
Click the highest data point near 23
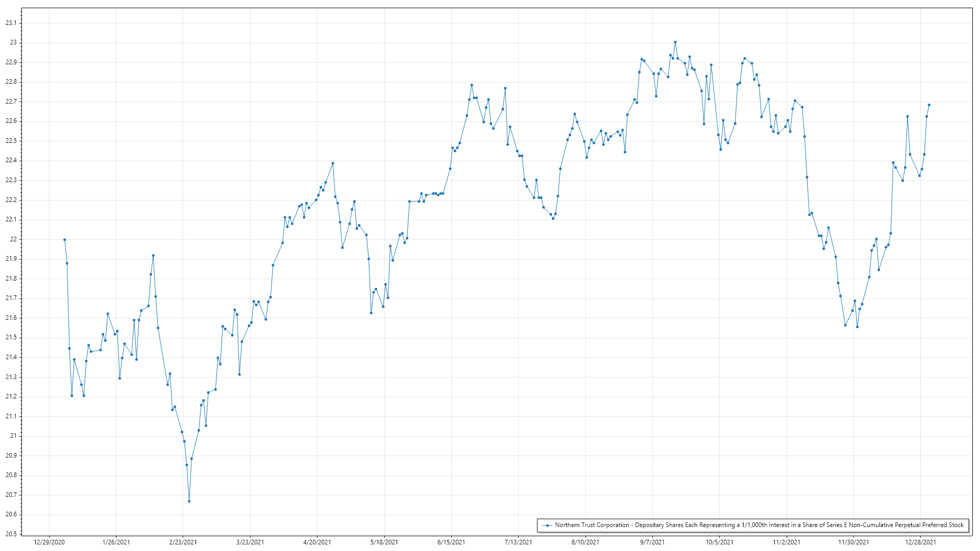tap(675, 42)
